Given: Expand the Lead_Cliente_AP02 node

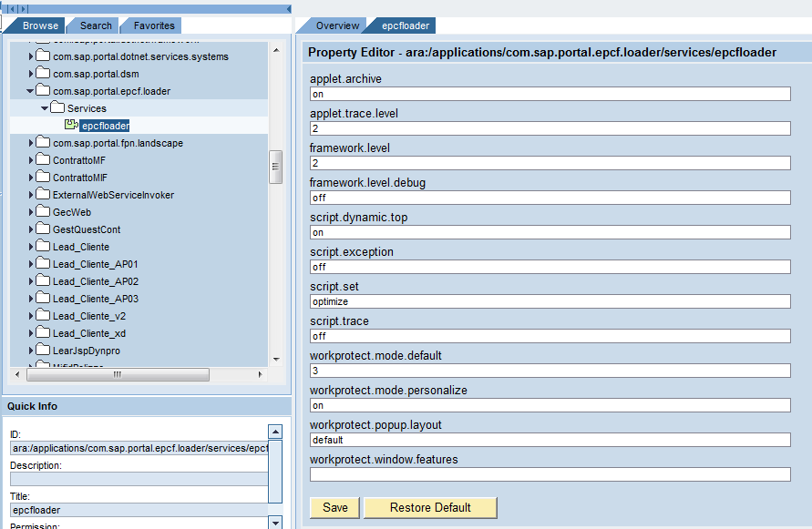Looking at the screenshot, I should 31,281.
